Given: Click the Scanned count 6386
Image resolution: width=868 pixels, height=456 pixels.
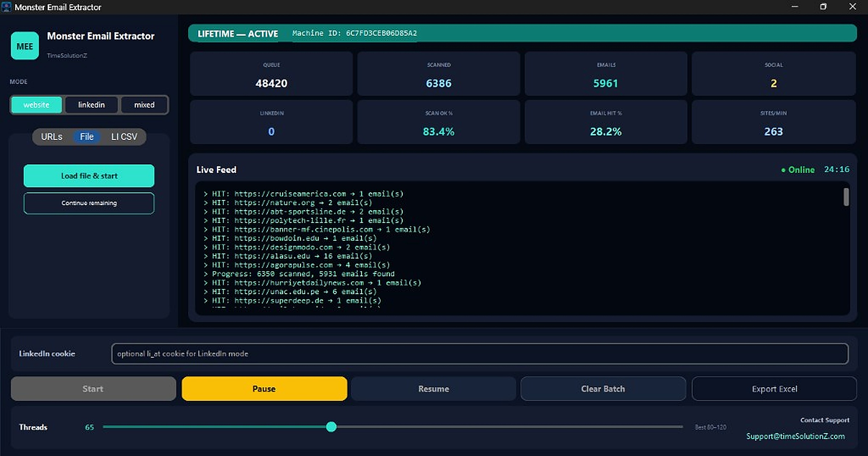Looking at the screenshot, I should tap(439, 84).
